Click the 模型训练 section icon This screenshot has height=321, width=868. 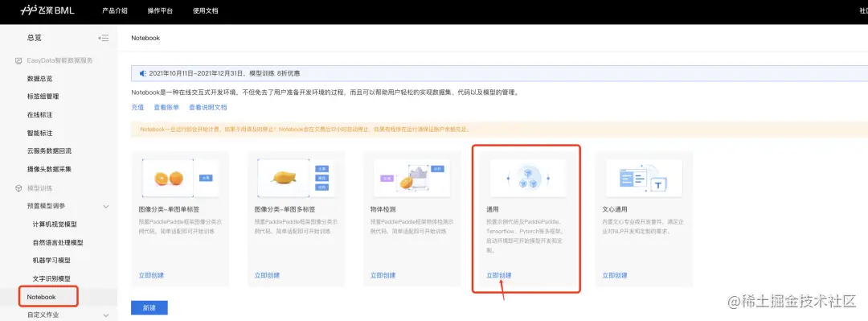coord(18,188)
